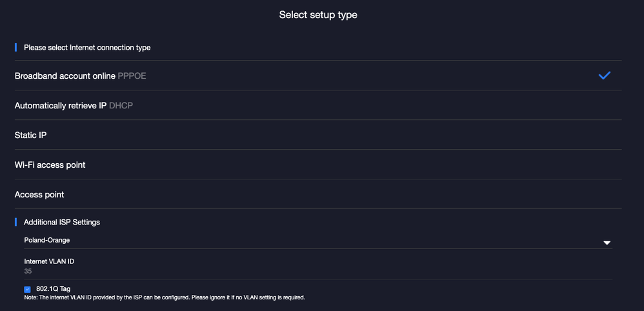The image size is (644, 311).
Task: Focus the Internet VLAN ID value field
Action: (x=28, y=271)
